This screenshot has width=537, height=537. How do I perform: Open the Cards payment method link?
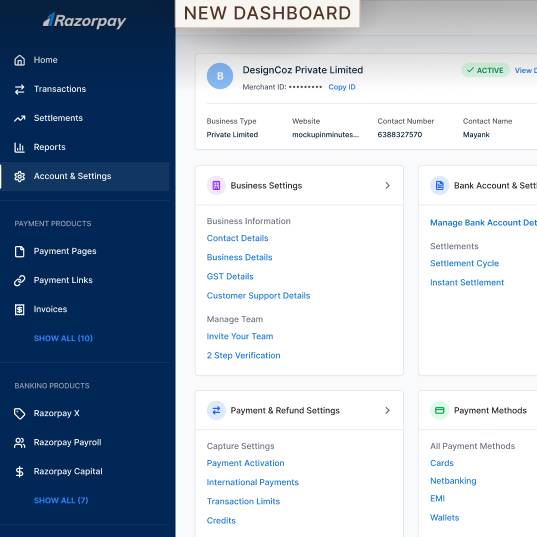pyautogui.click(x=442, y=463)
